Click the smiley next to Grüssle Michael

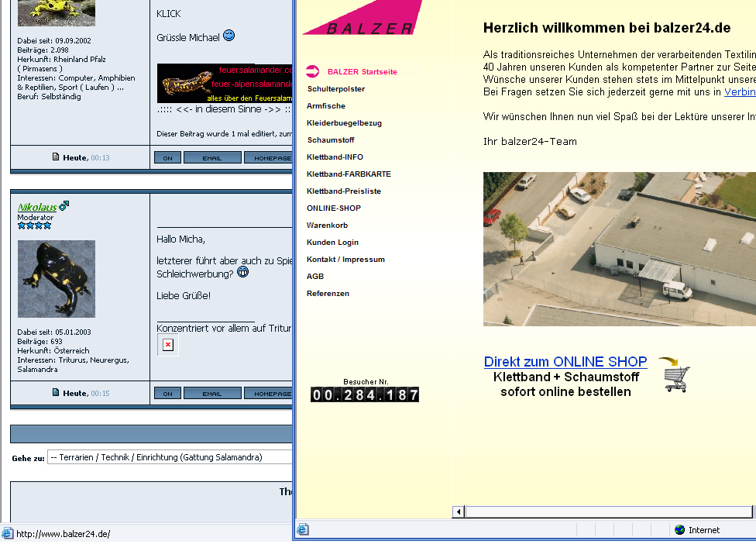tap(229, 36)
